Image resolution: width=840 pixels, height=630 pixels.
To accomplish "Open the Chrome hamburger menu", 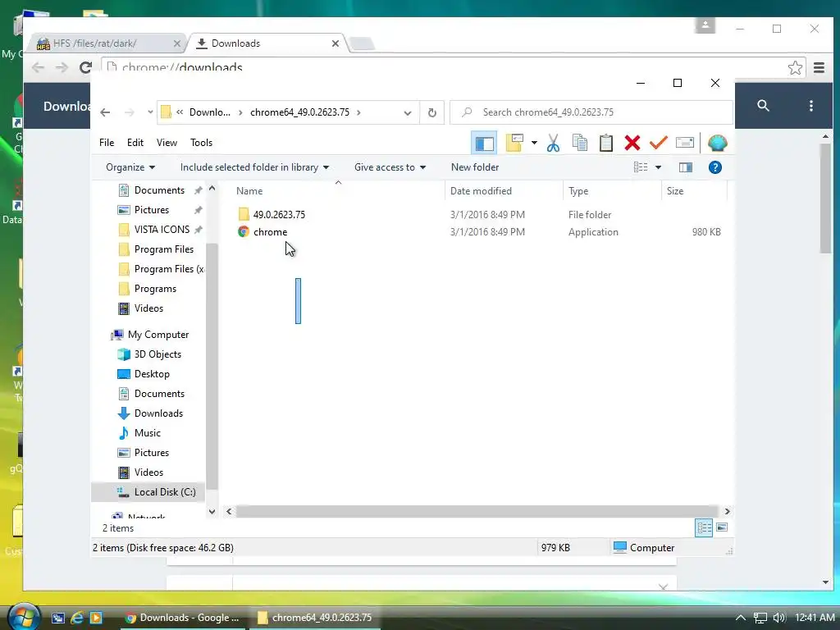I will click(819, 67).
